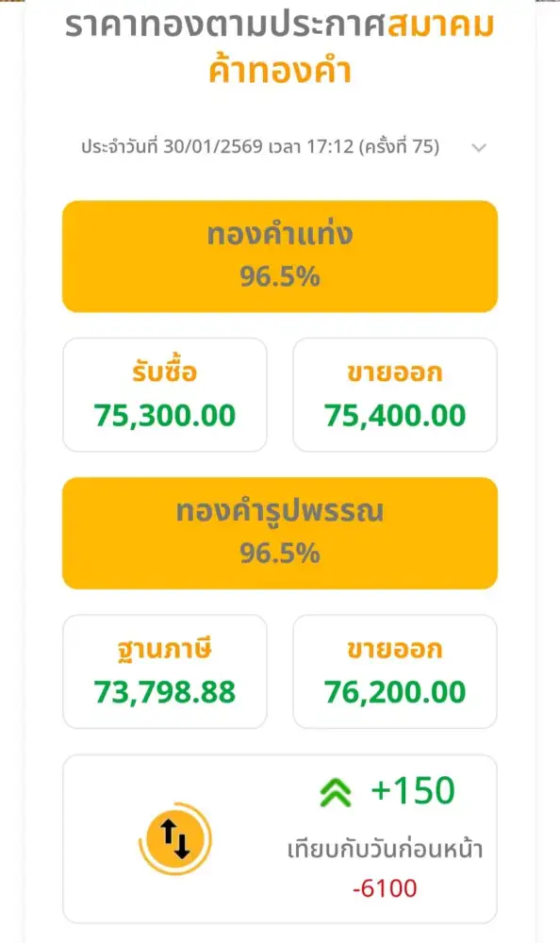Select the ornament gold ขายออก card
Screen dimensions: 560x943
tap(395, 670)
